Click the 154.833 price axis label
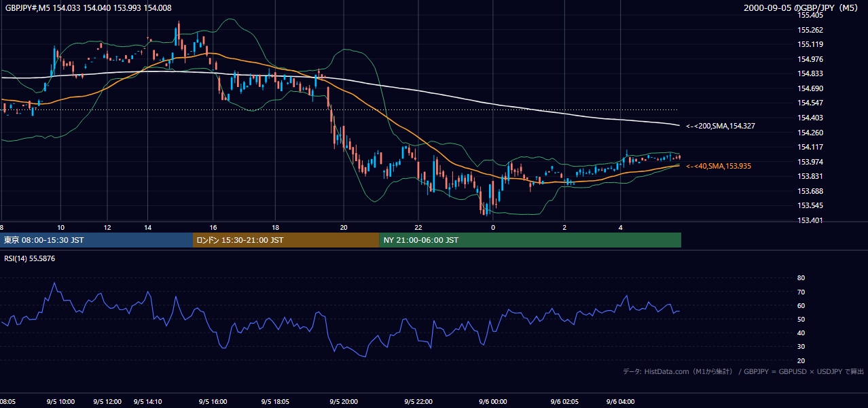This screenshot has height=408, width=868. 810,74
